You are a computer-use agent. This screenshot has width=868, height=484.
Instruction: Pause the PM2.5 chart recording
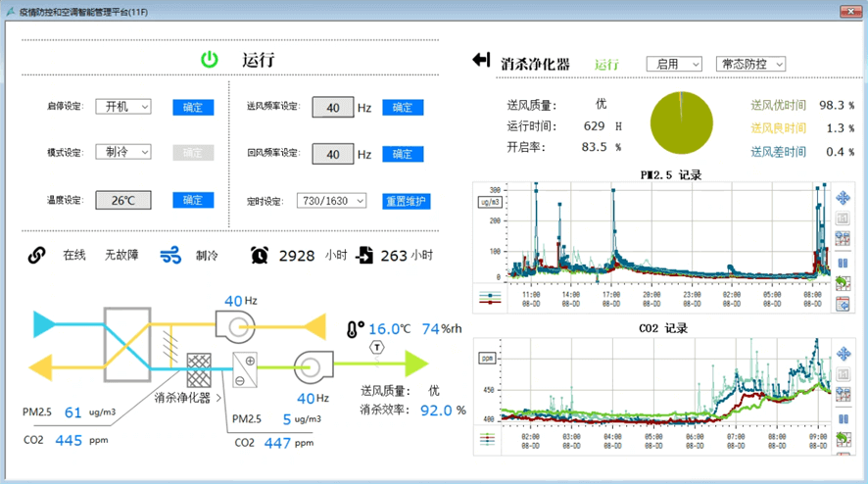[842, 263]
